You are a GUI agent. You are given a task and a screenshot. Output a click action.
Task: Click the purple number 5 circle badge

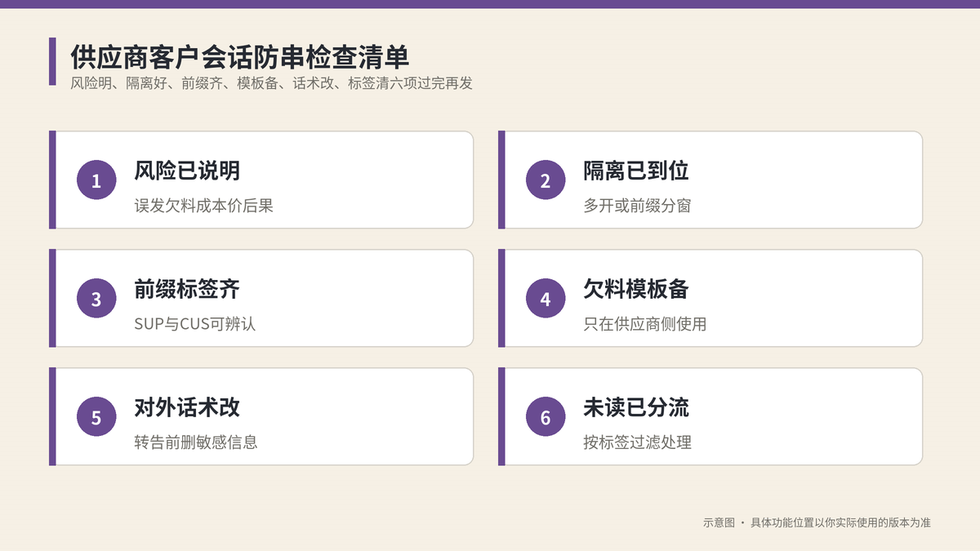(x=96, y=417)
